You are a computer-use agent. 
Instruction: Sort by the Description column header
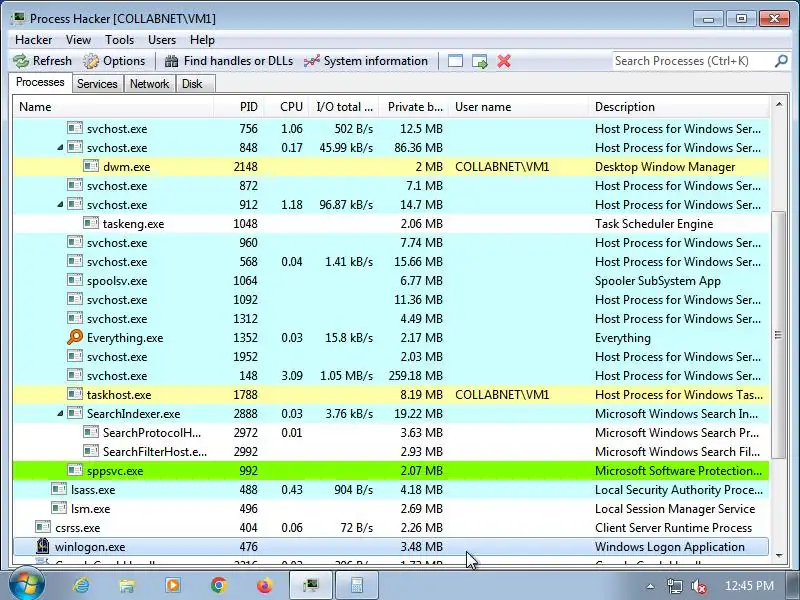coord(679,107)
